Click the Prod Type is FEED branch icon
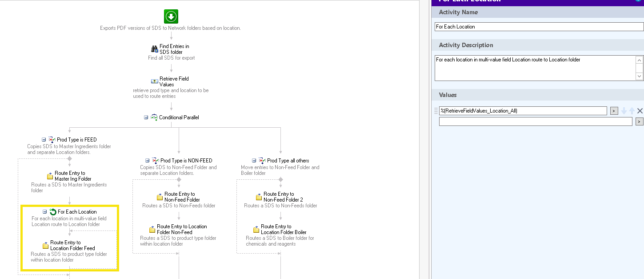The image size is (644, 279). click(x=52, y=140)
